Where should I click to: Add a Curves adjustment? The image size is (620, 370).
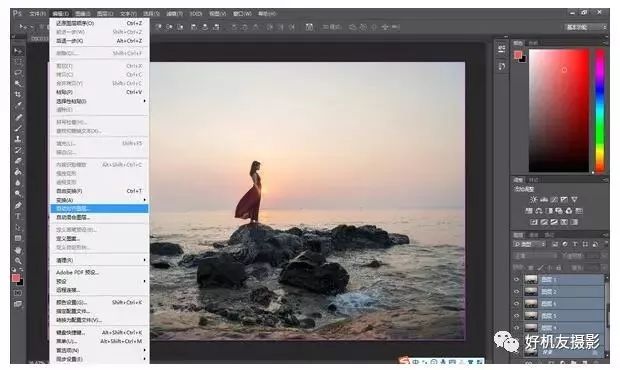tap(554, 200)
